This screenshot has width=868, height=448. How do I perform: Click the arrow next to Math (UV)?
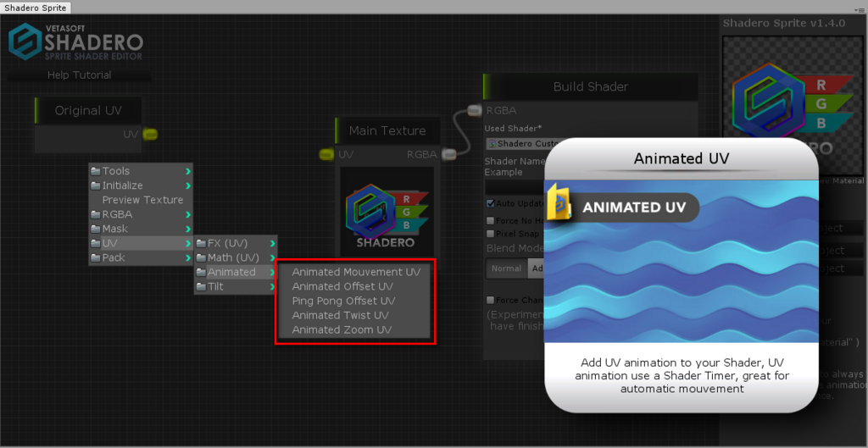[272, 257]
